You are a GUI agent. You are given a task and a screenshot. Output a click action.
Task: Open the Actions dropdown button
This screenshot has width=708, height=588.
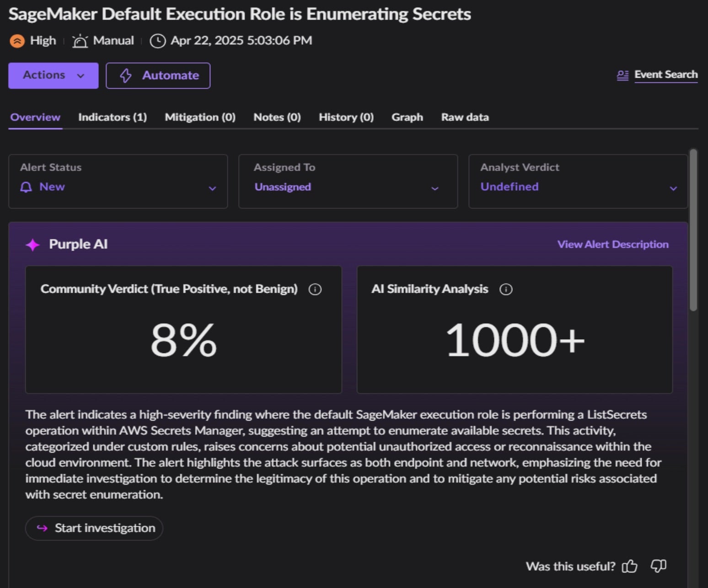pos(53,75)
